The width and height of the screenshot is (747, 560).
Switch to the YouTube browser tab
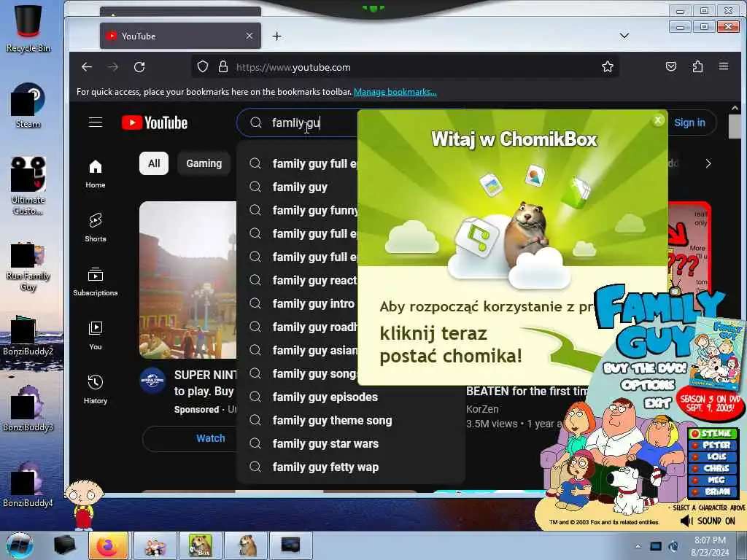(x=180, y=36)
